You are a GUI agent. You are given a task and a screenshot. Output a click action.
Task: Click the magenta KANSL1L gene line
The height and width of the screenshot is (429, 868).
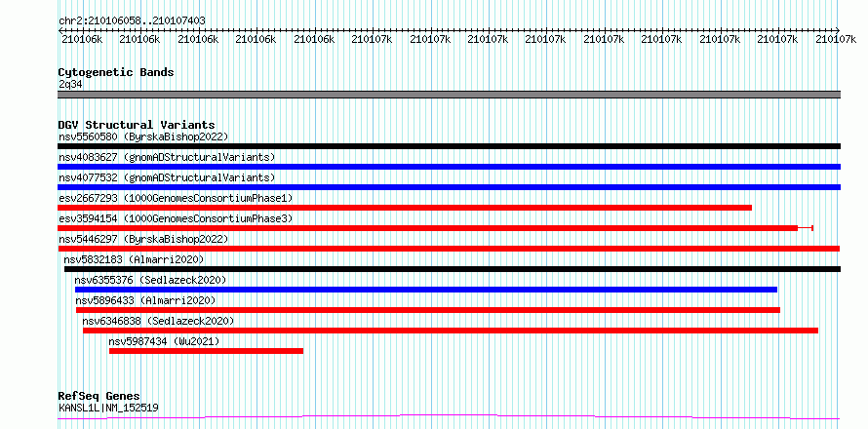pyautogui.click(x=449, y=417)
